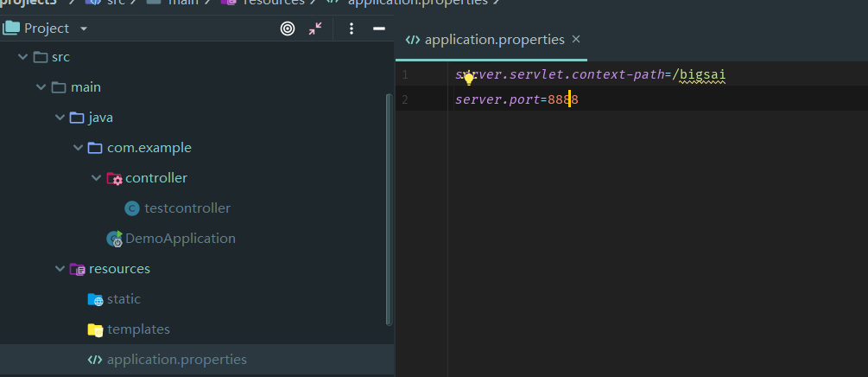Click the 8888 port value
The height and width of the screenshot is (377, 868).
point(563,99)
